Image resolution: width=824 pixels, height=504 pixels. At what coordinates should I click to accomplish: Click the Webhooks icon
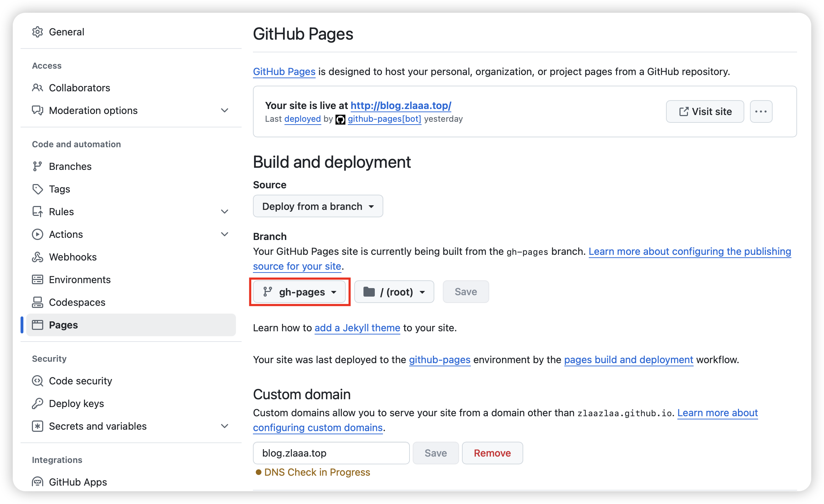pyautogui.click(x=38, y=257)
